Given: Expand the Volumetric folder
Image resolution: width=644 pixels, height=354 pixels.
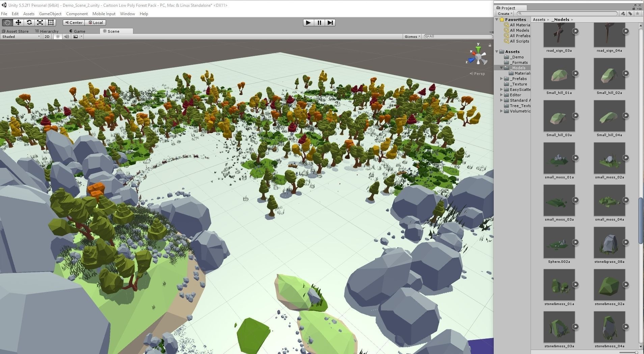Looking at the screenshot, I should coord(502,111).
